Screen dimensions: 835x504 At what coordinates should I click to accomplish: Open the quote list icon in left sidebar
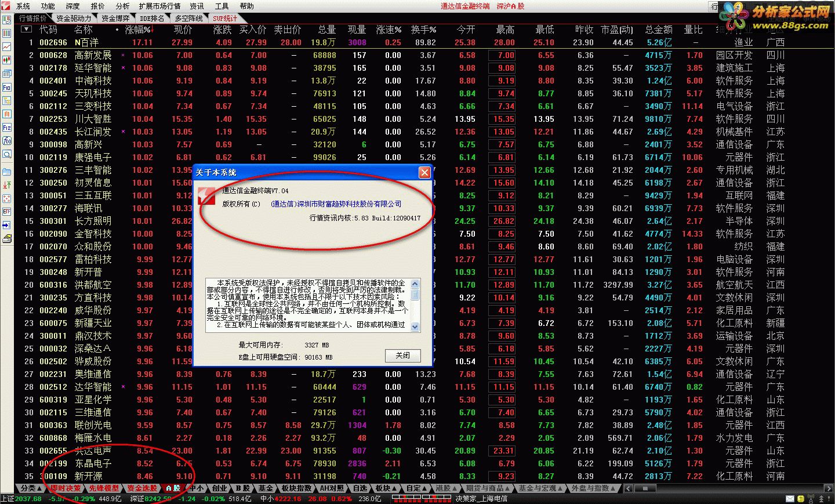[6, 20]
